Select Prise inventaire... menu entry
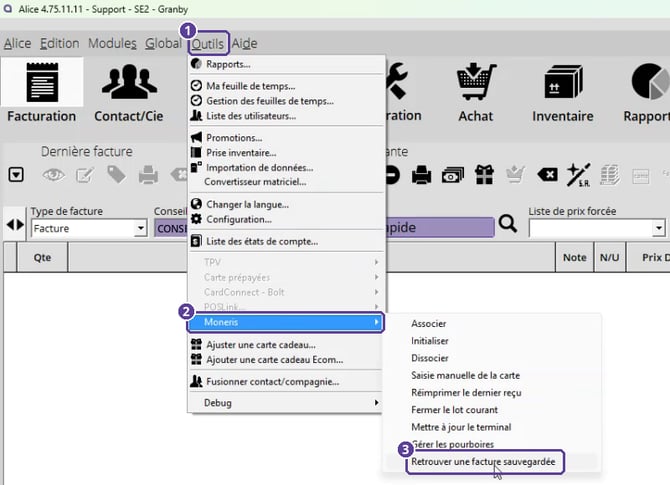The image size is (670, 485). (x=285, y=153)
